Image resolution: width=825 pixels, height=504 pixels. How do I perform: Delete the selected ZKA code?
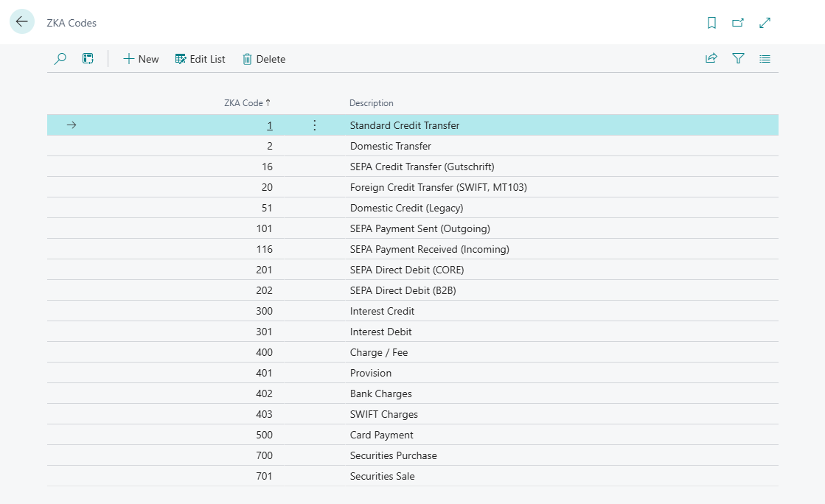pyautogui.click(x=264, y=59)
